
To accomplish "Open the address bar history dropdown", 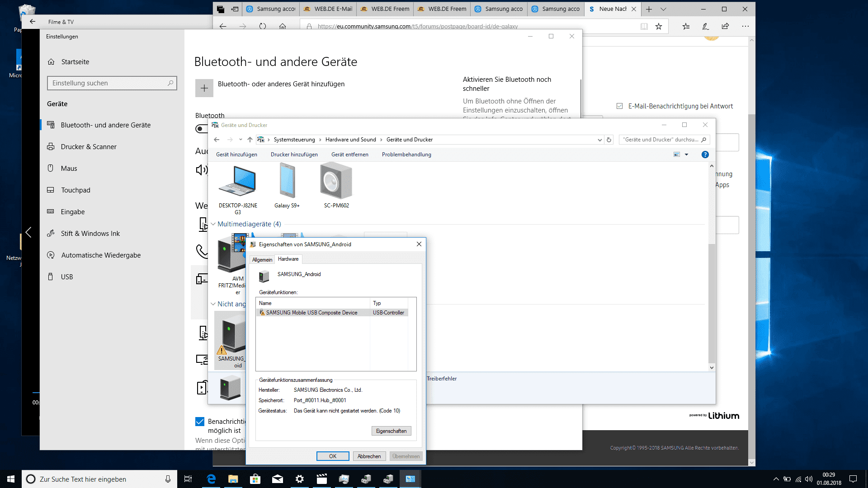I will click(x=600, y=140).
